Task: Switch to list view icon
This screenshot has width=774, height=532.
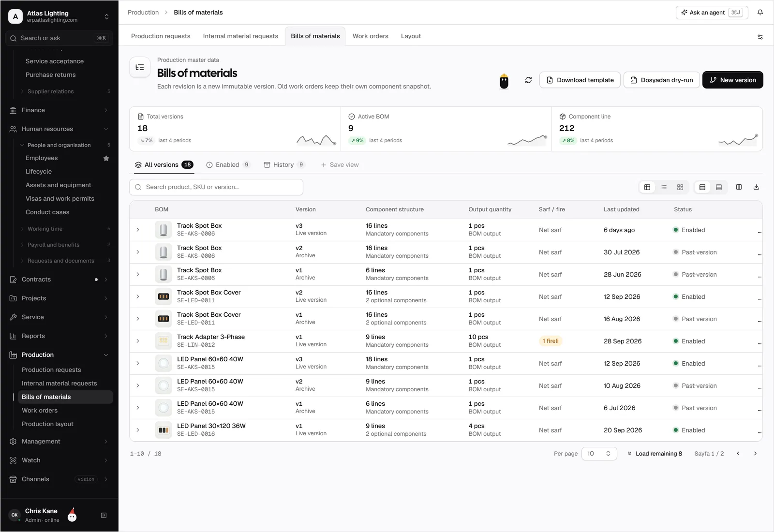Action: tap(664, 187)
